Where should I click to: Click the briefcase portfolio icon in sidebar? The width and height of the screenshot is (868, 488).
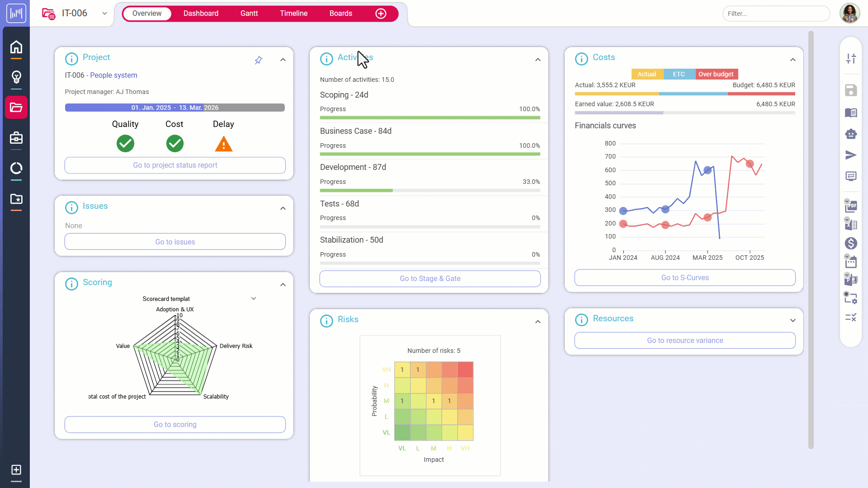click(x=16, y=139)
